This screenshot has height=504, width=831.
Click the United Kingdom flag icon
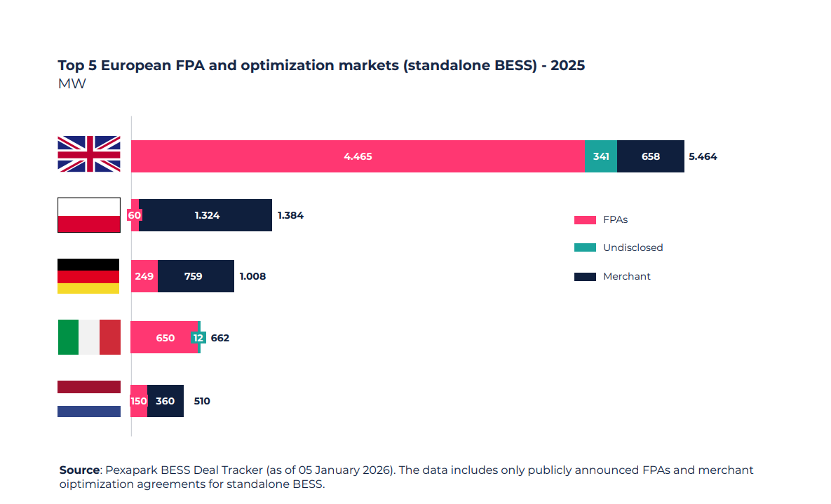point(89,156)
